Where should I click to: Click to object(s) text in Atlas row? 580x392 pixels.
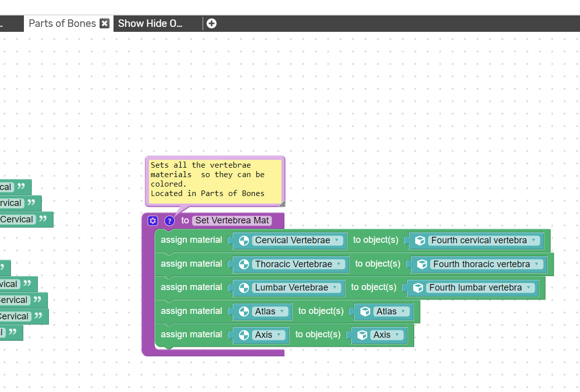[x=321, y=311]
